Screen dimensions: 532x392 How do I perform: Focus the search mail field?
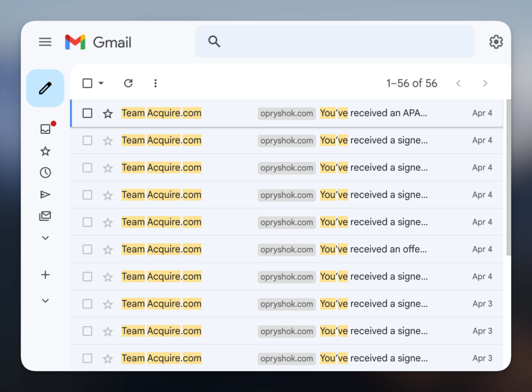point(335,42)
